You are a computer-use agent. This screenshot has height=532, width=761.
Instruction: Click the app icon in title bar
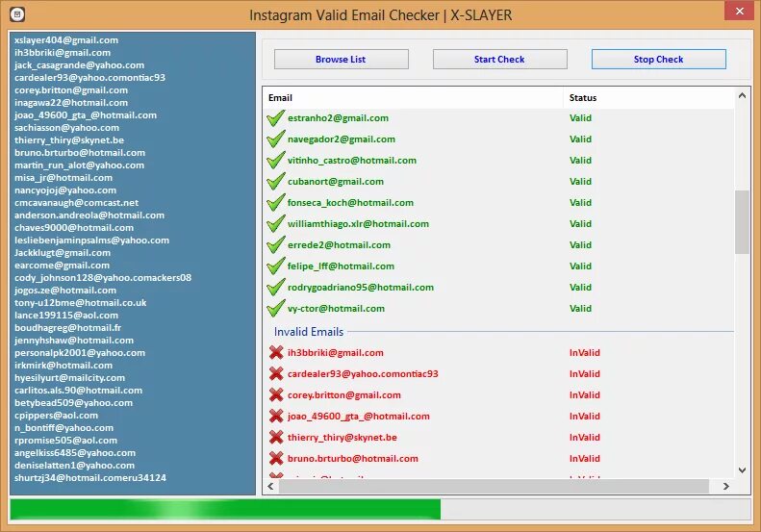pos(17,14)
